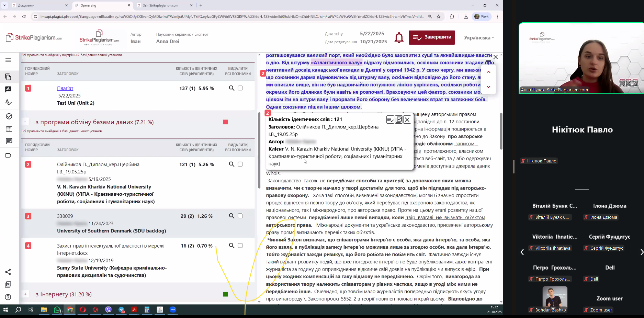Click the PDF export icon in sidebar
Viewport: 644px width, 318px height.
pos(9,284)
